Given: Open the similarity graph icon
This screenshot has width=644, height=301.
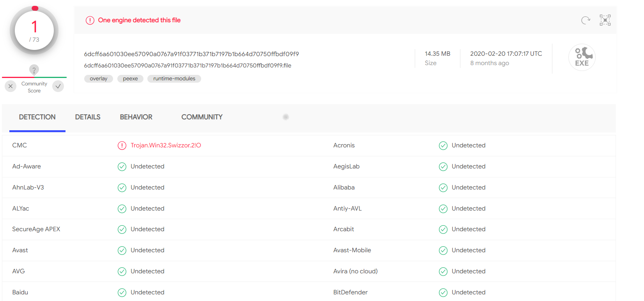Looking at the screenshot, I should tap(605, 20).
